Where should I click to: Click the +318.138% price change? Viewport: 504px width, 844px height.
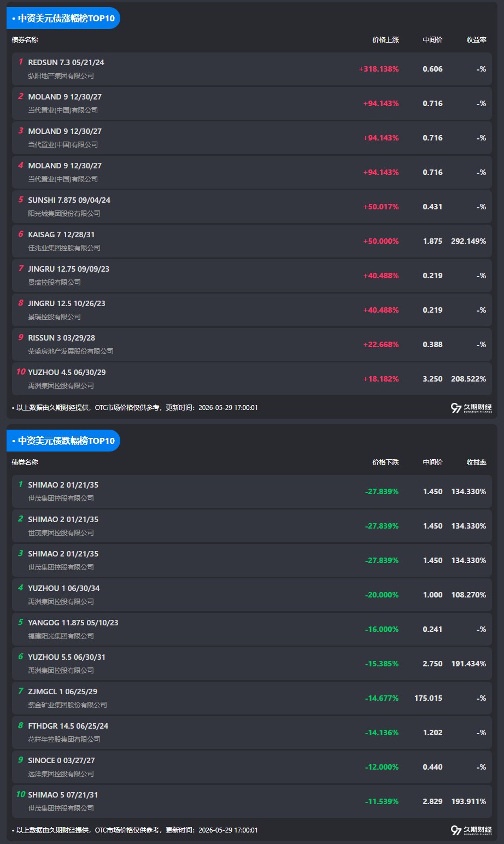point(379,69)
